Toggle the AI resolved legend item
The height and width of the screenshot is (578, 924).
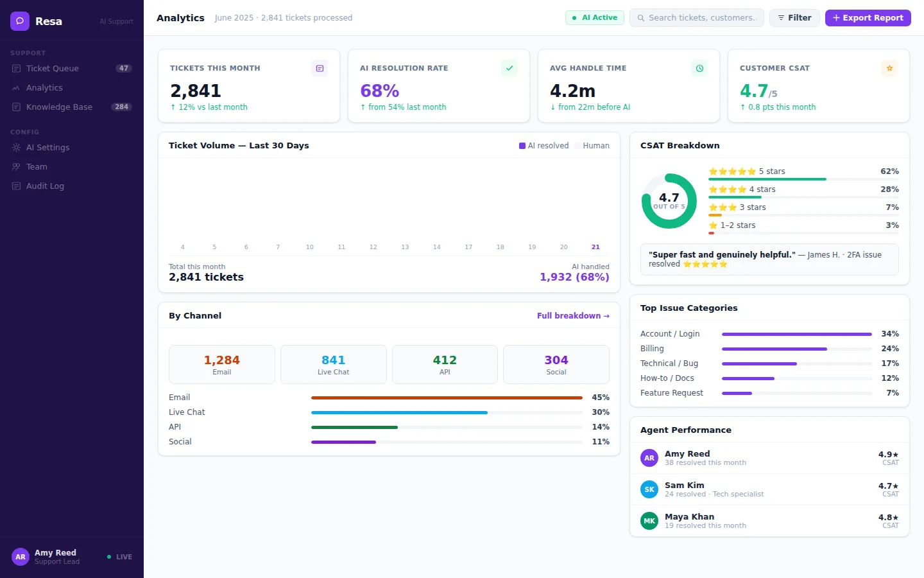pyautogui.click(x=544, y=146)
